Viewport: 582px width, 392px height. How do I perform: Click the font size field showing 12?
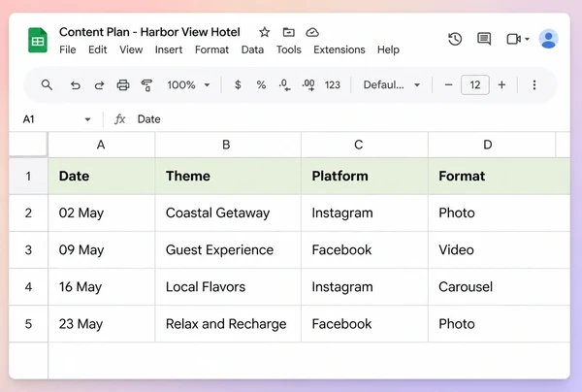(475, 85)
